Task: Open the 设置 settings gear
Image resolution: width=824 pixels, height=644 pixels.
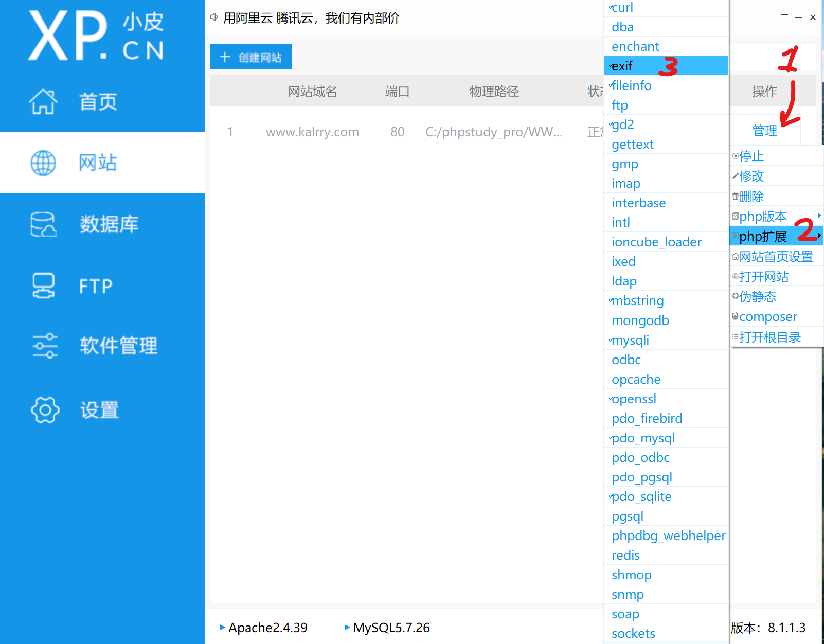Action: point(99,410)
